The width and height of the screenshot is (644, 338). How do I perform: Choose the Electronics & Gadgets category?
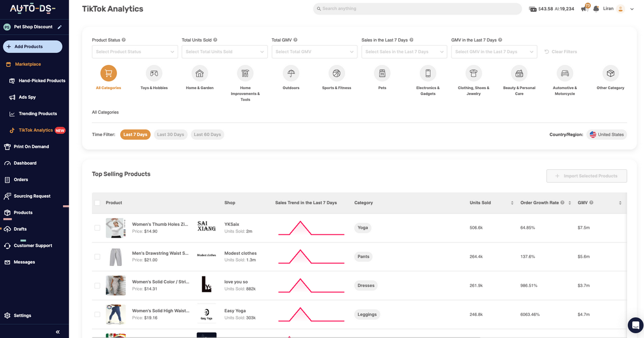click(428, 73)
